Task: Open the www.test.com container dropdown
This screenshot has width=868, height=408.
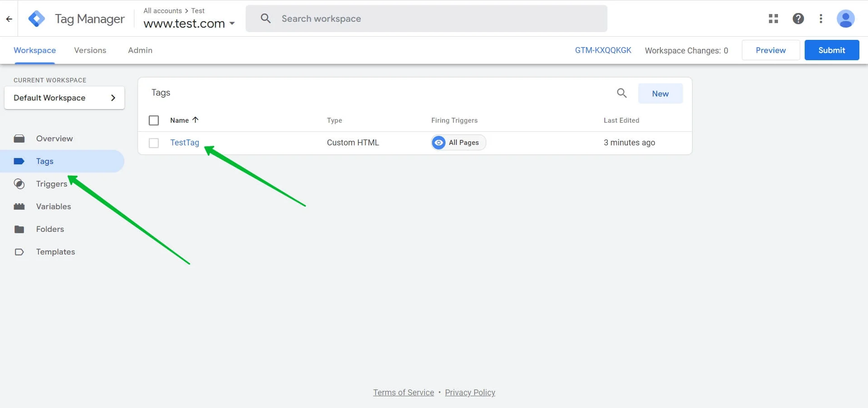Action: 189,23
